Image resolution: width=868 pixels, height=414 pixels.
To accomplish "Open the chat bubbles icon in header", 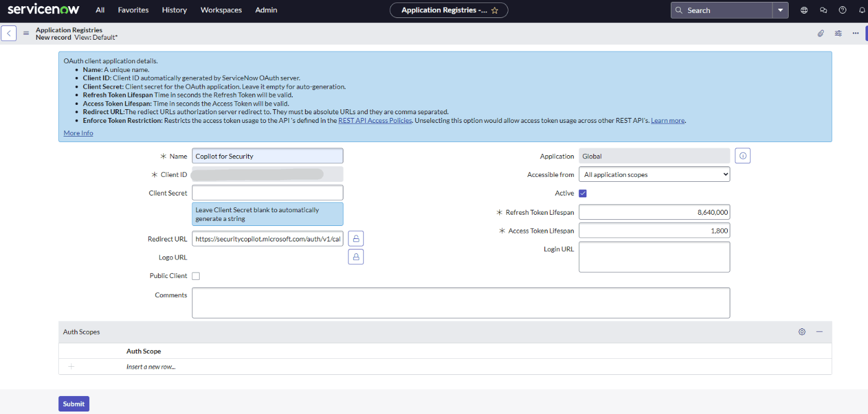I will (823, 10).
